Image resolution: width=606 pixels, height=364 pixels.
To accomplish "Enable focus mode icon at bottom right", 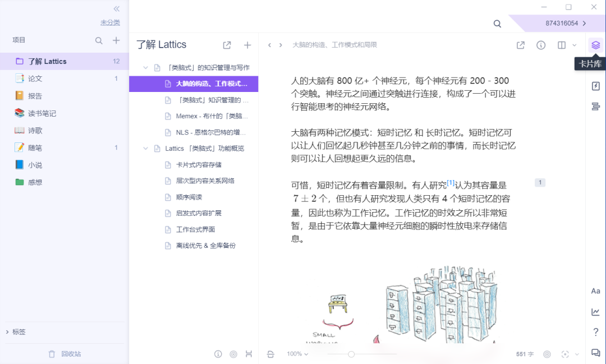I will (565, 354).
